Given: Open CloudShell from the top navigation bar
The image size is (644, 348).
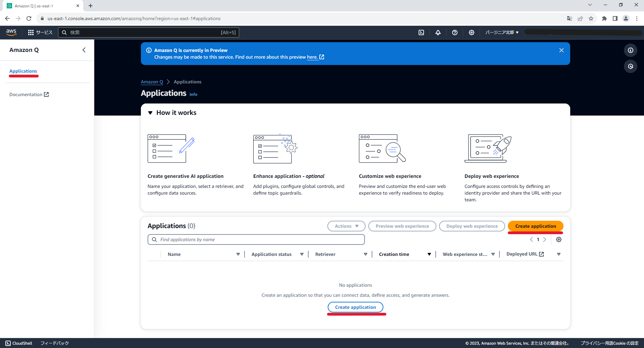Looking at the screenshot, I should 421,32.
